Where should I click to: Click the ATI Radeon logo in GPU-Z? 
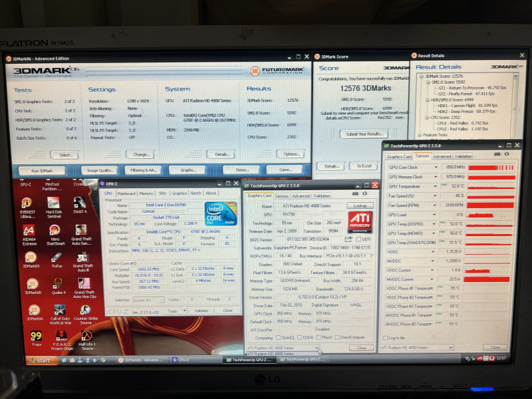(360, 222)
